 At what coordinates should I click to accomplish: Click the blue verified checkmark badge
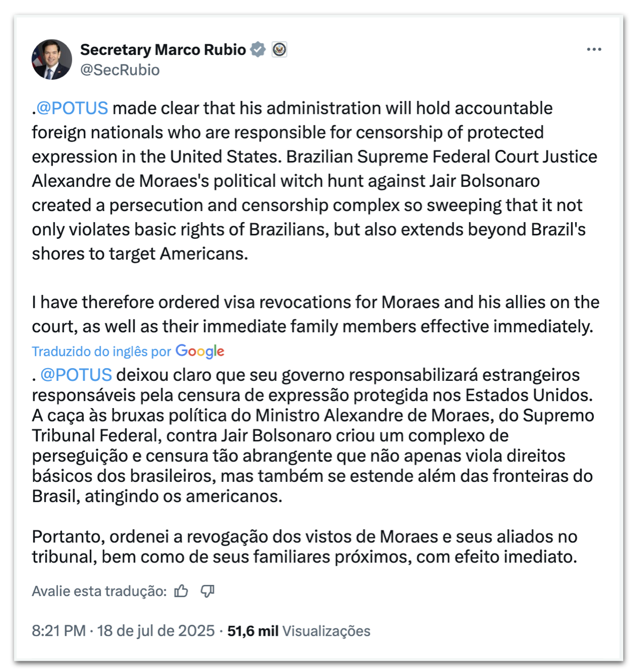pos(258,50)
